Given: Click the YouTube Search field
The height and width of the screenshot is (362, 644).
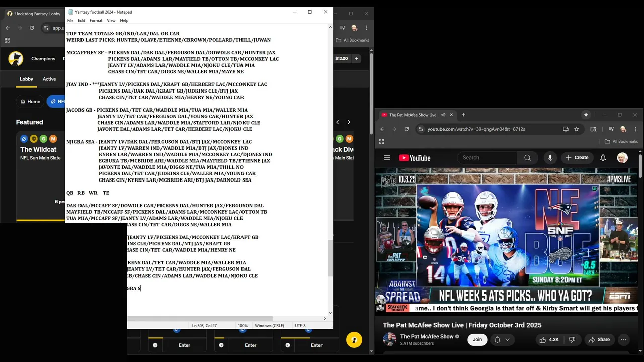Looking at the screenshot, I should [487, 158].
